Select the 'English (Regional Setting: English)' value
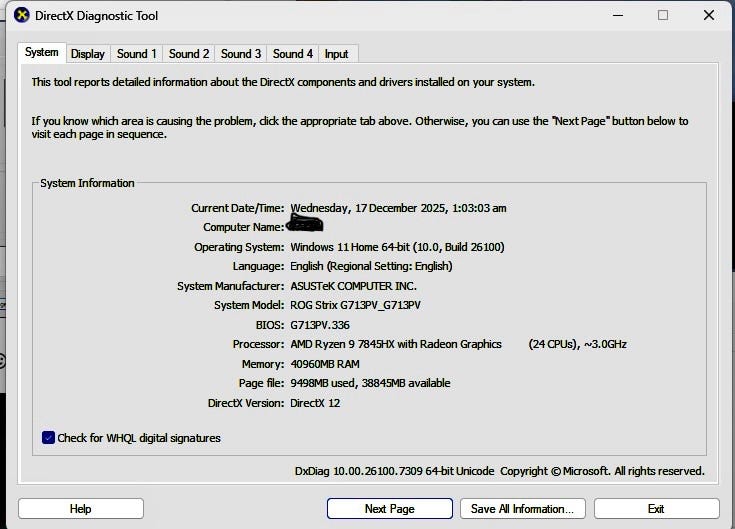This screenshot has height=529, width=735. point(371,266)
